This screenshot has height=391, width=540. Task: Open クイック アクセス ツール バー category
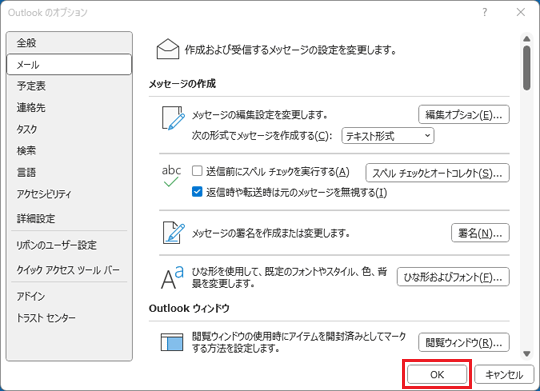[x=69, y=270]
